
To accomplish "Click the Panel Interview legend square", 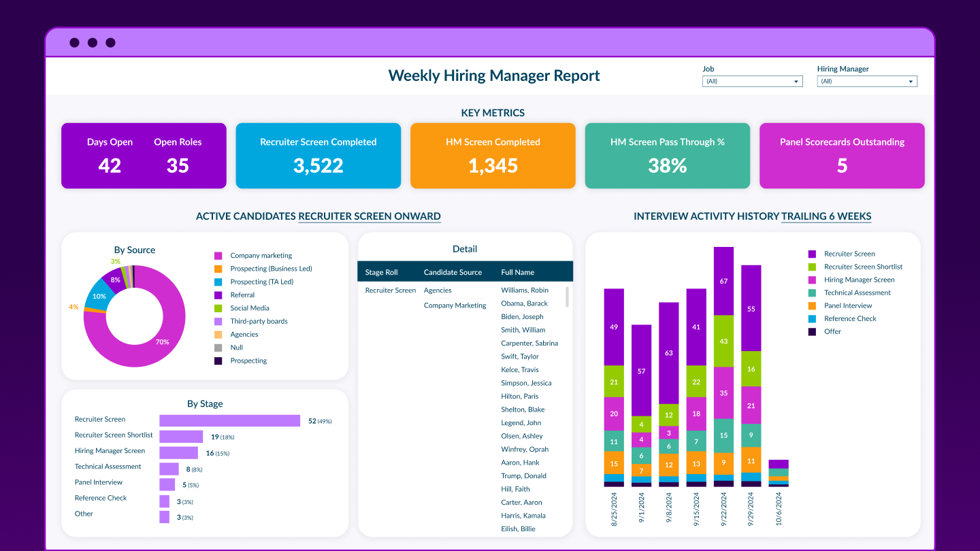I will tap(812, 305).
